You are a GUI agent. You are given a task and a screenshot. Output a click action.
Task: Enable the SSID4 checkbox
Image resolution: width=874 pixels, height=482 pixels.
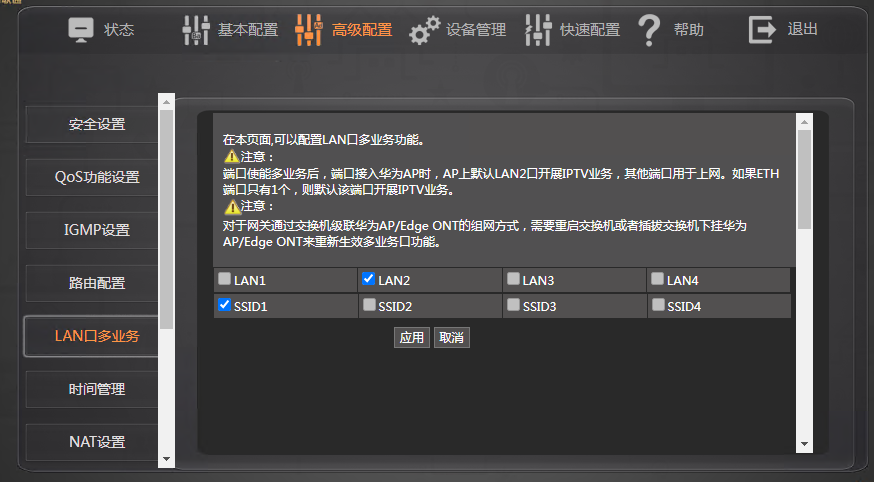pyautogui.click(x=658, y=305)
